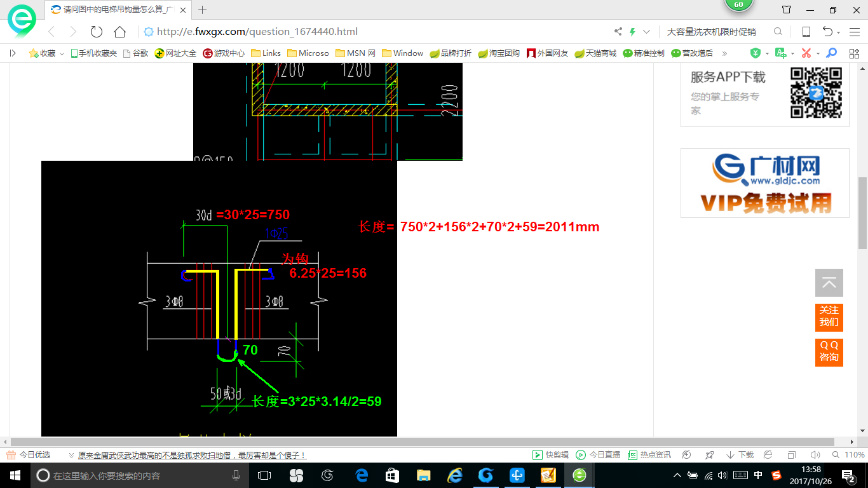Go back to the previous page

51,32
